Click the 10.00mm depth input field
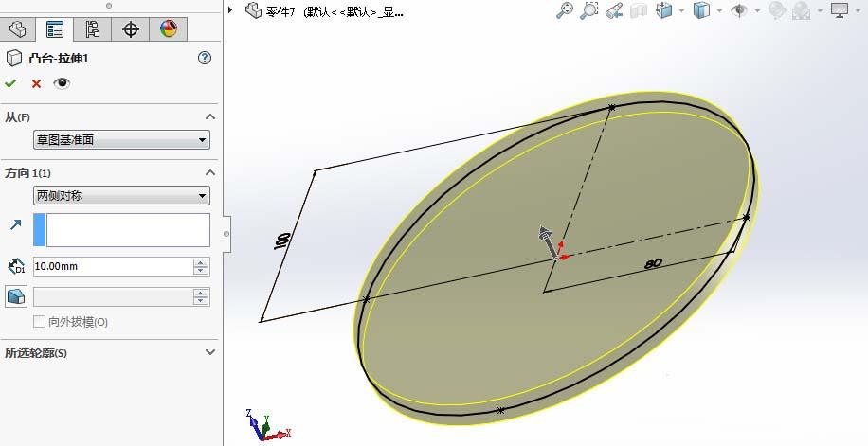This screenshot has height=446, width=868. click(x=113, y=267)
